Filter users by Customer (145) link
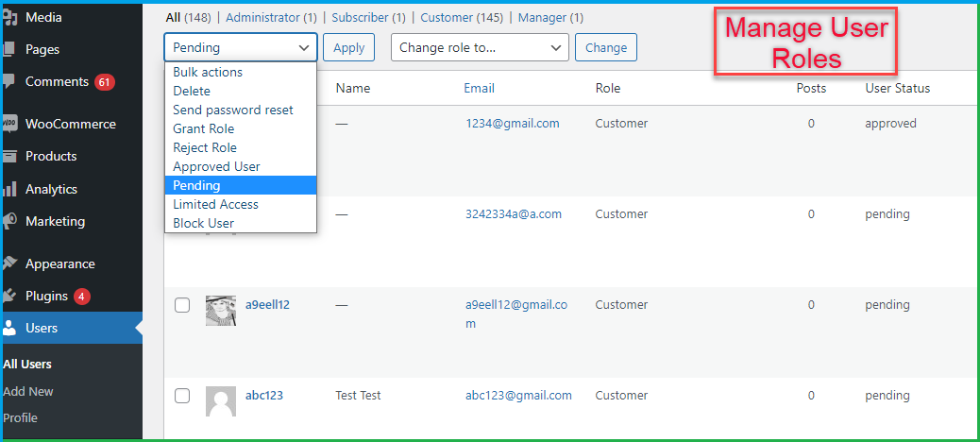The image size is (980, 442). tap(462, 17)
